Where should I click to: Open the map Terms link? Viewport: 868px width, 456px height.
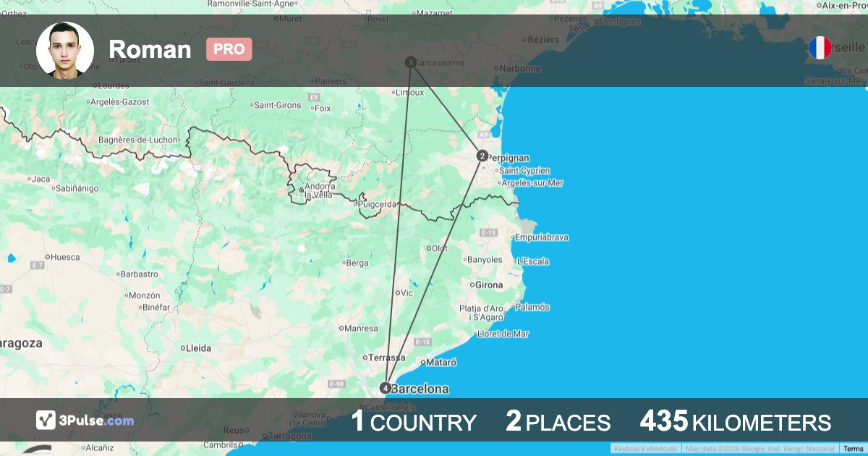[853, 449]
